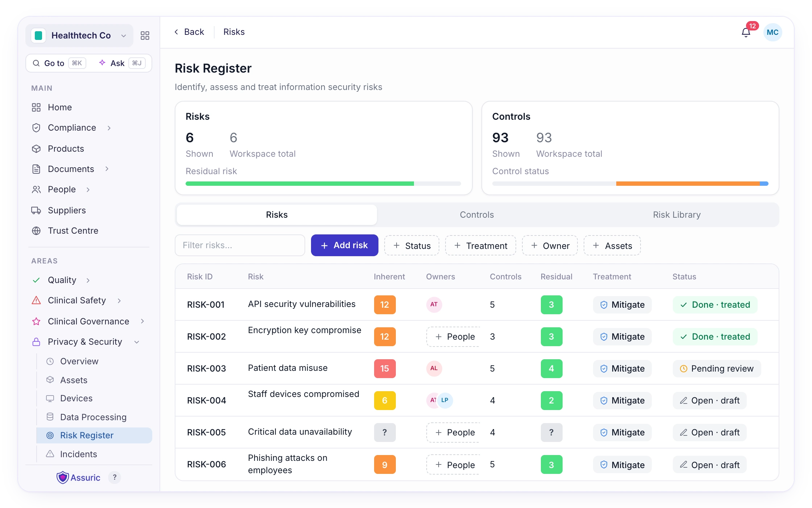Open the Go to search box
This screenshot has width=812, height=508.
tap(59, 63)
